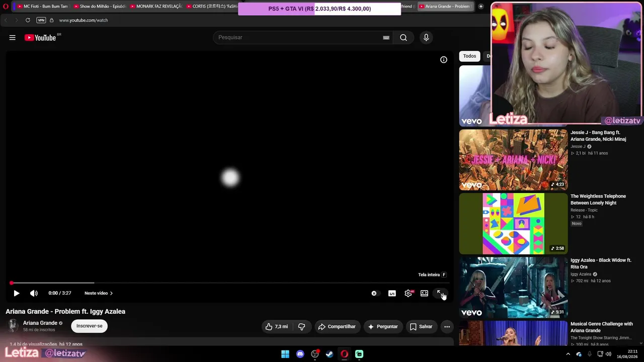Open Musical Genre Challenge with Ariana Grande title

(x=602, y=327)
